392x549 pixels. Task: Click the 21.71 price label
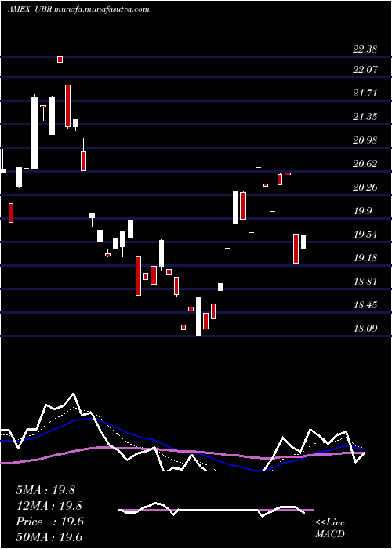point(365,93)
